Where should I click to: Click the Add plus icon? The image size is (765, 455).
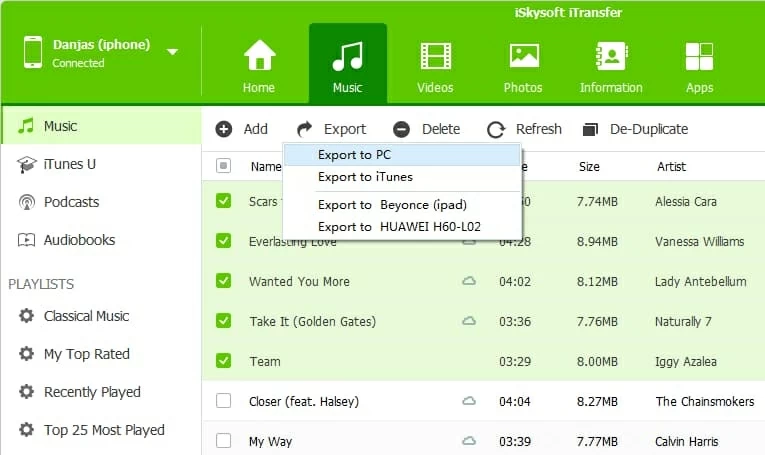pyautogui.click(x=224, y=129)
